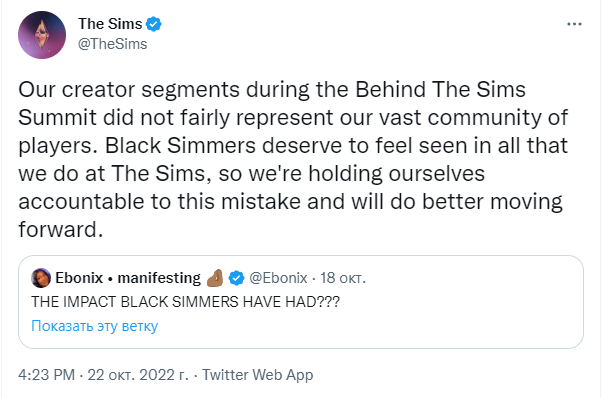Screen dimensions: 603x398
Task: Open the tweet's three-dot More options menu
Action: (x=574, y=24)
